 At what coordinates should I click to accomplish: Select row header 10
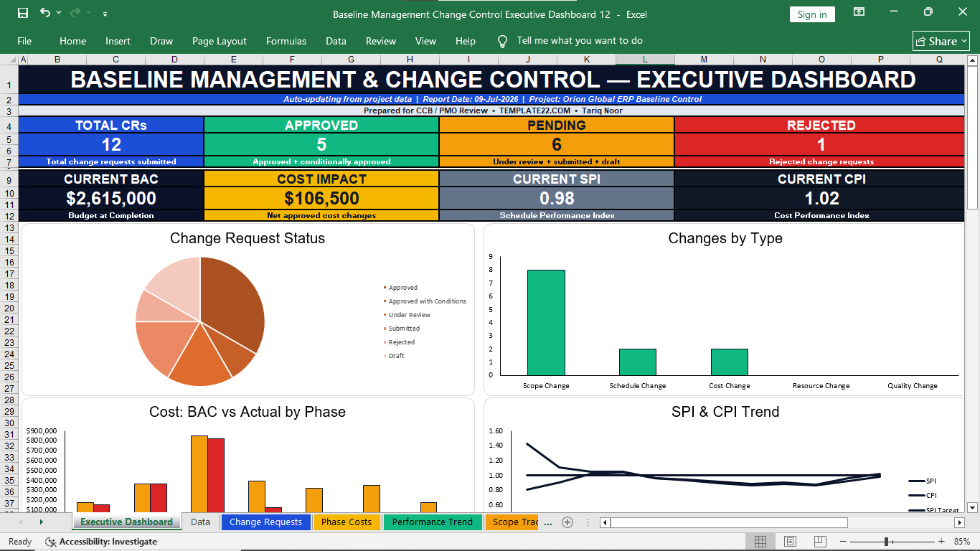9,194
